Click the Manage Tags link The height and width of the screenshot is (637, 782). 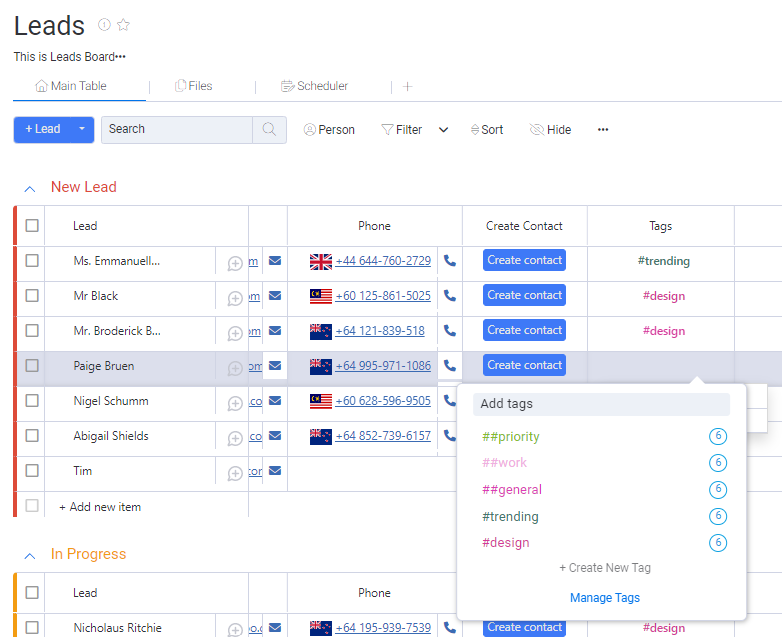[605, 598]
